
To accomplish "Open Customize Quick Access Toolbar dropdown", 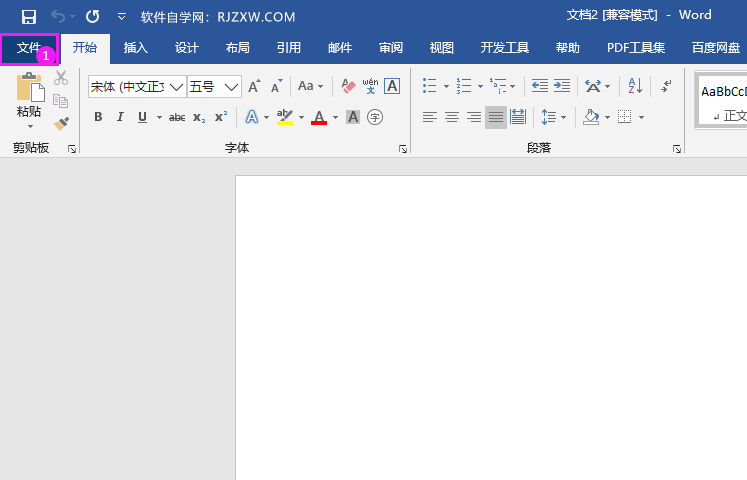I will 121,18.
